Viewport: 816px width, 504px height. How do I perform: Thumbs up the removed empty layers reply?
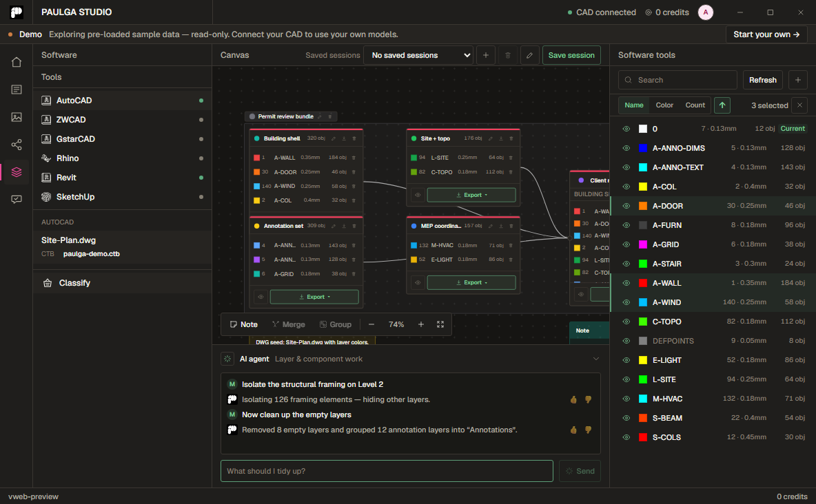click(x=573, y=430)
